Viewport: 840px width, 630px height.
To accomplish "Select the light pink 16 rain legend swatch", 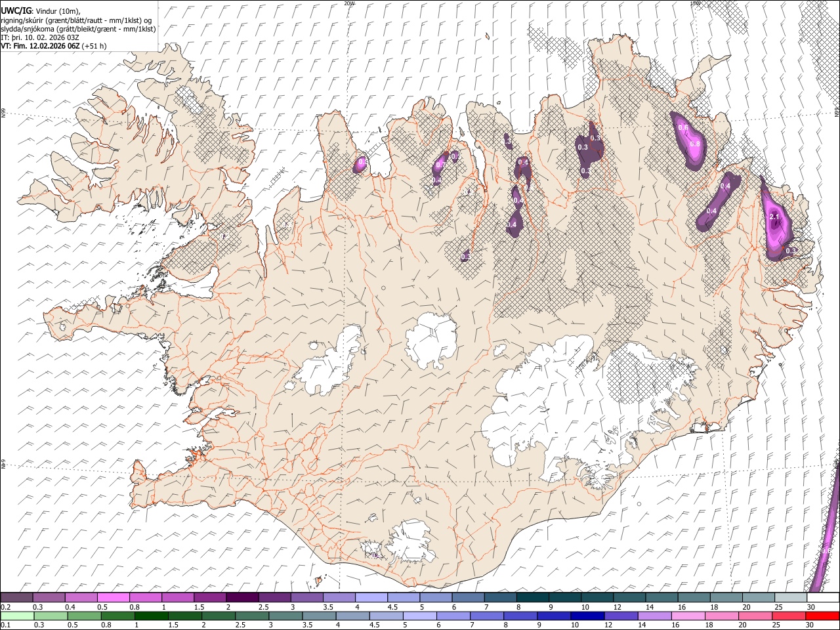I will (x=688, y=616).
